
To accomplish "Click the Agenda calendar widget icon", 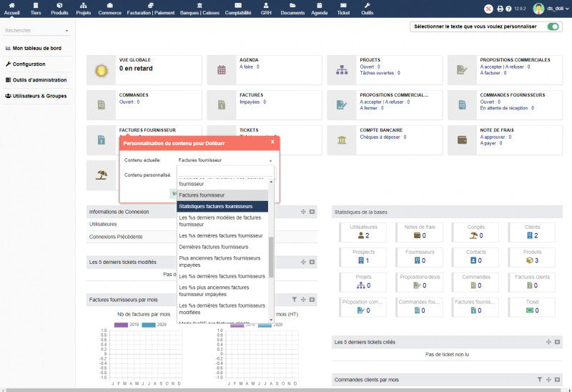I will click(x=222, y=70).
